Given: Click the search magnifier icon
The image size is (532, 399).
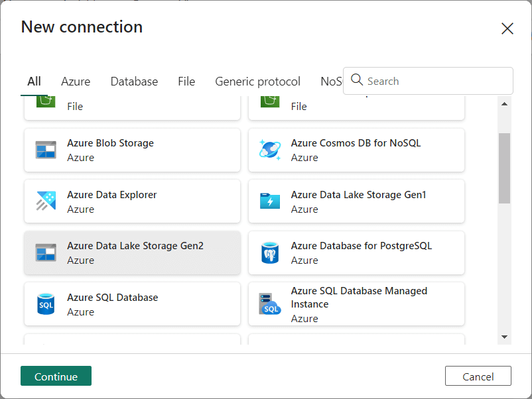Looking at the screenshot, I should (357, 80).
